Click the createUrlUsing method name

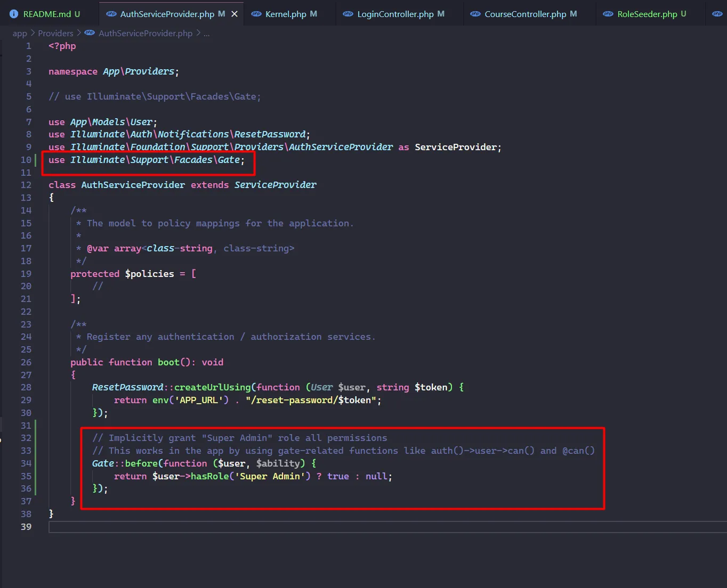click(x=212, y=387)
